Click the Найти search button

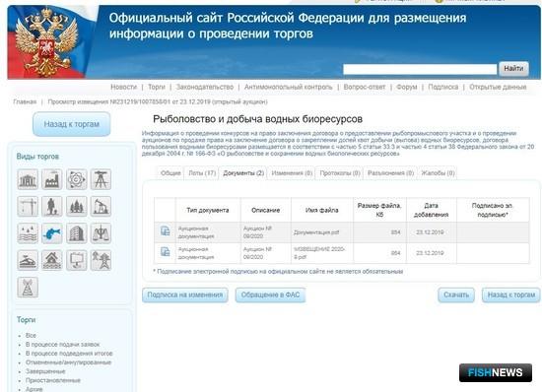pos(513,69)
